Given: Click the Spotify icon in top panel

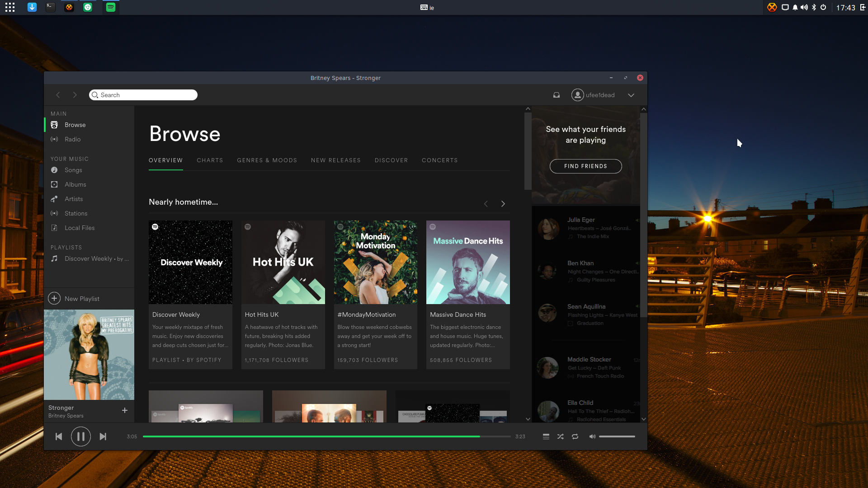Looking at the screenshot, I should tap(111, 7).
